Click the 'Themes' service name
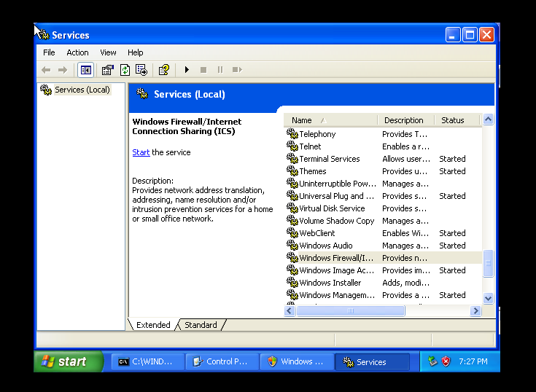 tap(313, 171)
